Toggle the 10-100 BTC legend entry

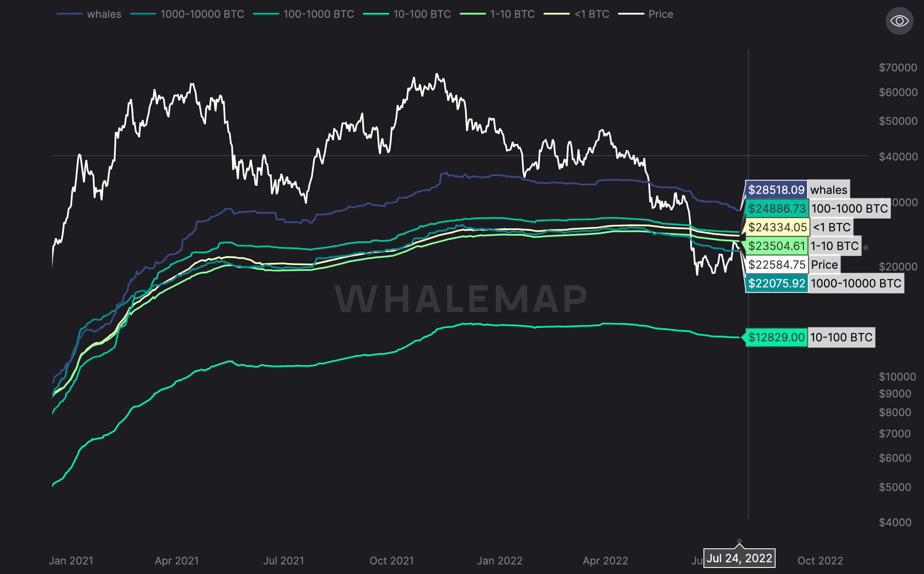pos(422,14)
